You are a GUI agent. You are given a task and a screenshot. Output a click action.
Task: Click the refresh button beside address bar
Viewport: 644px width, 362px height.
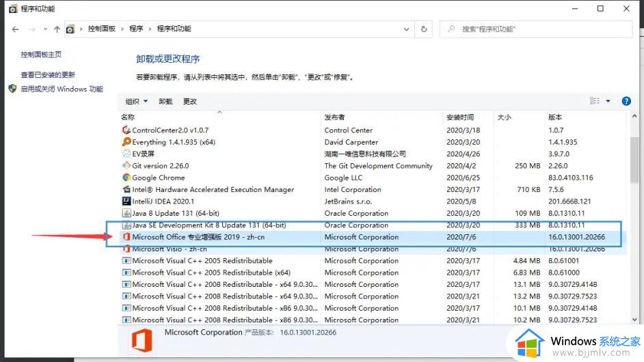coord(424,29)
